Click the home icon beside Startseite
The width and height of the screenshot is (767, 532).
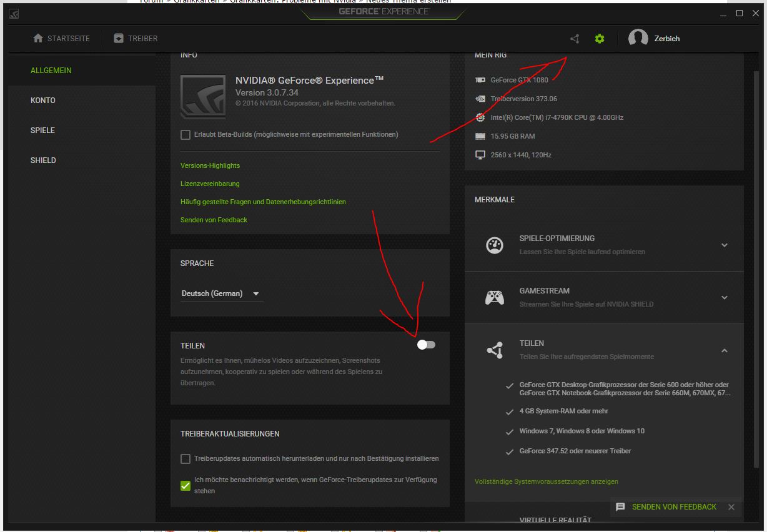pos(38,39)
